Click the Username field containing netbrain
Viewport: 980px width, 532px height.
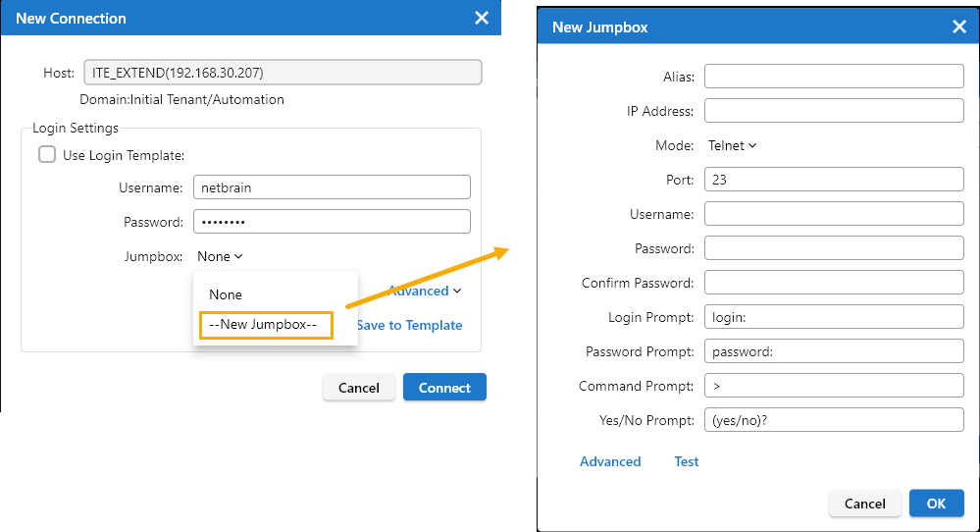point(332,187)
